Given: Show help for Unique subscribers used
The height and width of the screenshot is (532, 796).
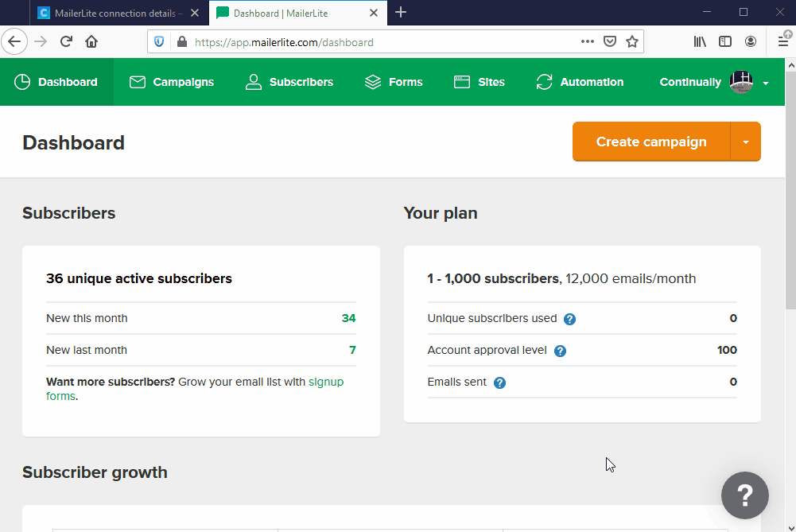Looking at the screenshot, I should 569,319.
